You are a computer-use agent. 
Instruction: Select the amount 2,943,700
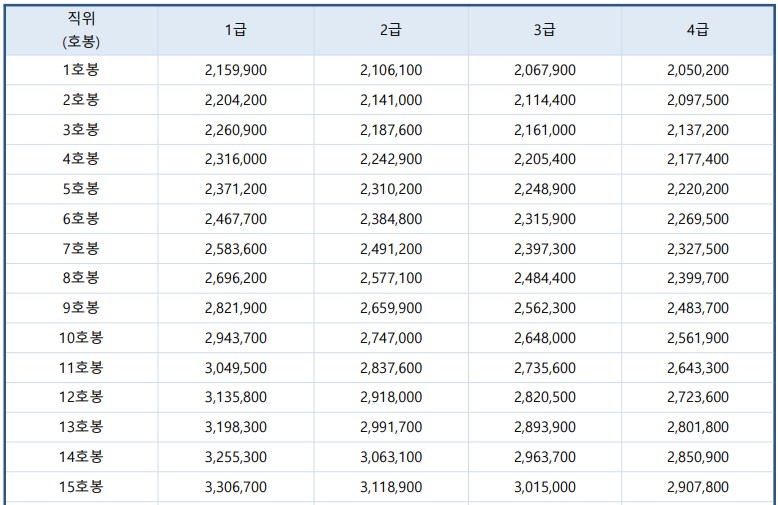pyautogui.click(x=236, y=338)
